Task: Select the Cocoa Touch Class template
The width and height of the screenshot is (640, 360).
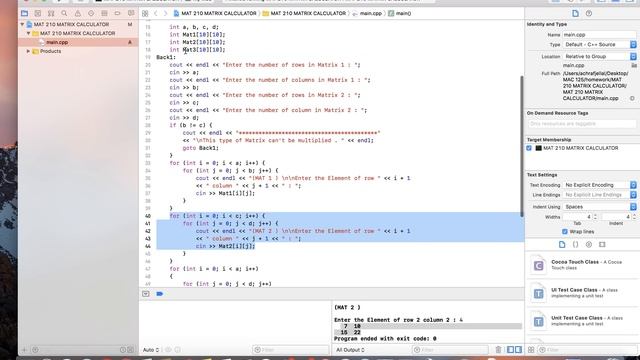Action: [582, 265]
